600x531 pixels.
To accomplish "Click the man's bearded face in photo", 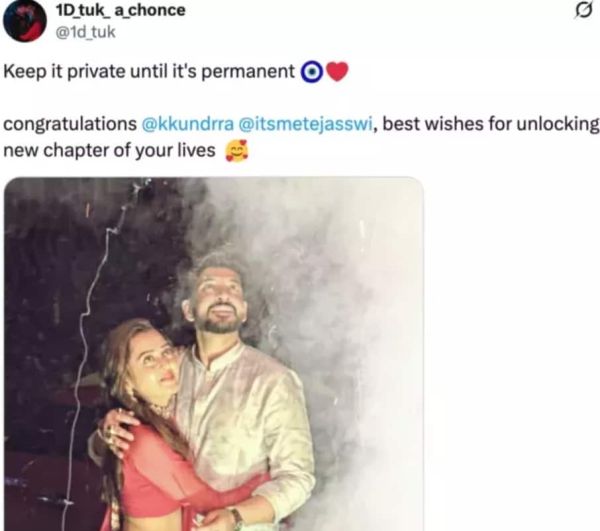I will pos(219,302).
